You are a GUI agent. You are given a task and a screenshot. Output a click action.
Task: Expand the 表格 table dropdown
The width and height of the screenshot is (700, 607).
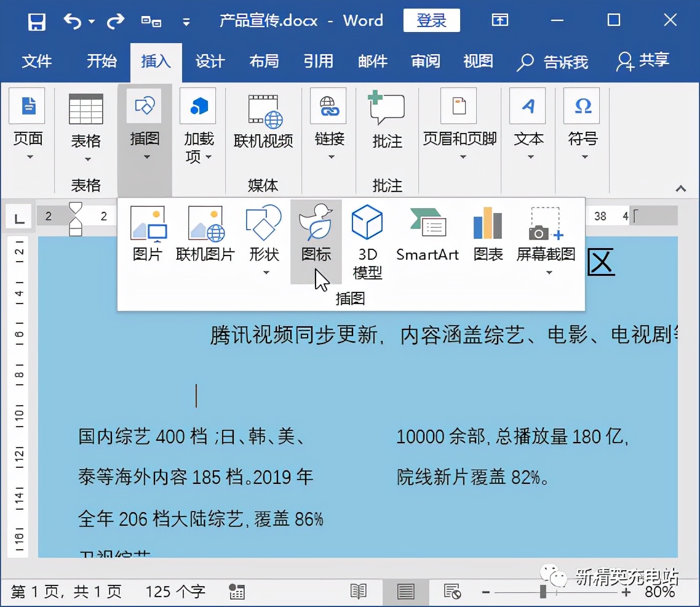(x=86, y=159)
